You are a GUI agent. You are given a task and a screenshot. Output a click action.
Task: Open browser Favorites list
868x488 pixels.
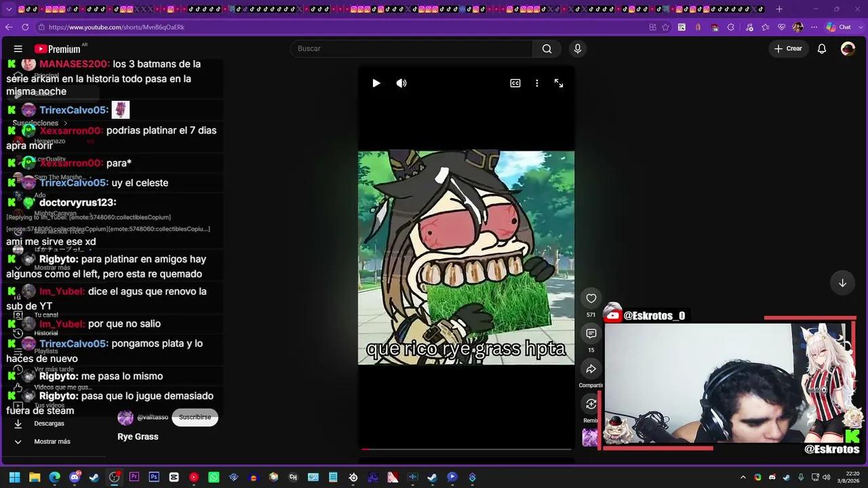[x=766, y=27]
